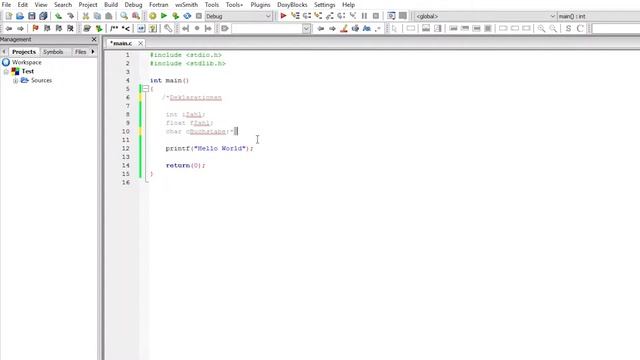Open the DoxyBlocks menu

[x=292, y=4]
